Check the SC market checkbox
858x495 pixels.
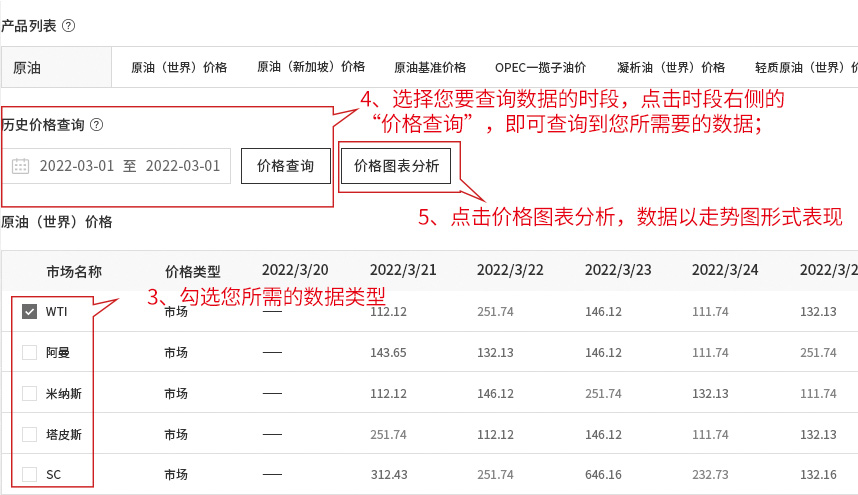coord(29,474)
